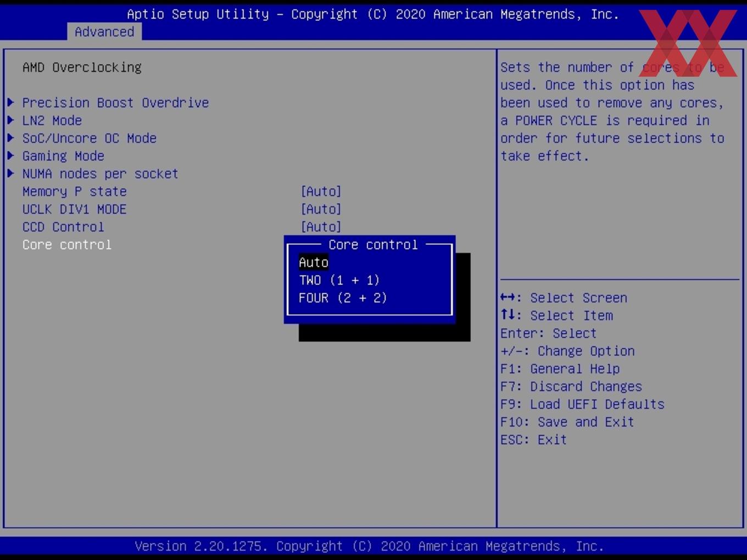Open SoC/Uncore OC Mode submenu
The height and width of the screenshot is (560, 747).
[90, 138]
